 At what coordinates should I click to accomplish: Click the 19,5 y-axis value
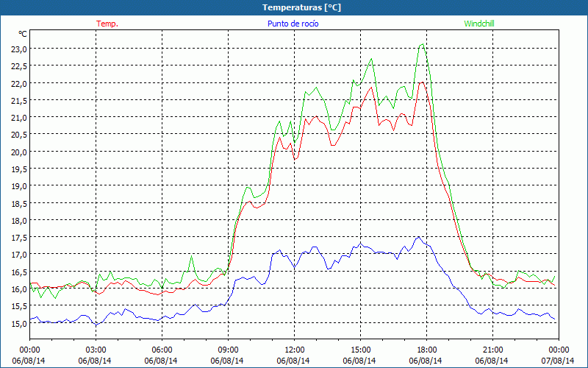point(19,169)
